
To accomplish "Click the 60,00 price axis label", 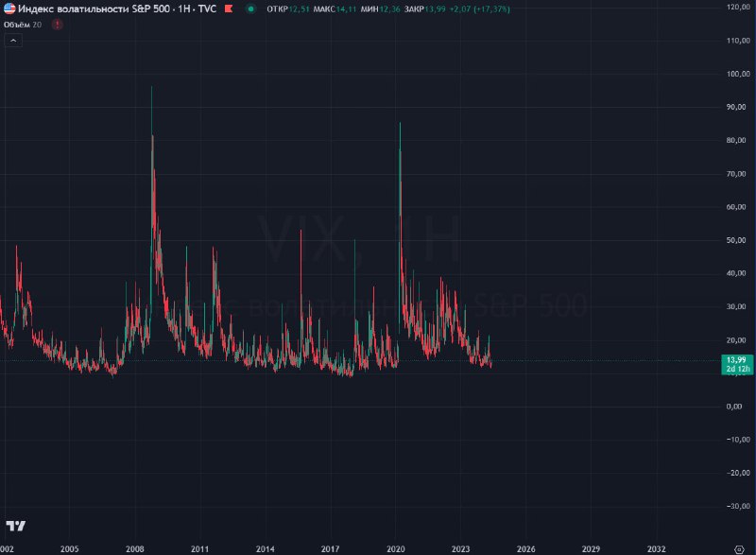I will pos(736,207).
